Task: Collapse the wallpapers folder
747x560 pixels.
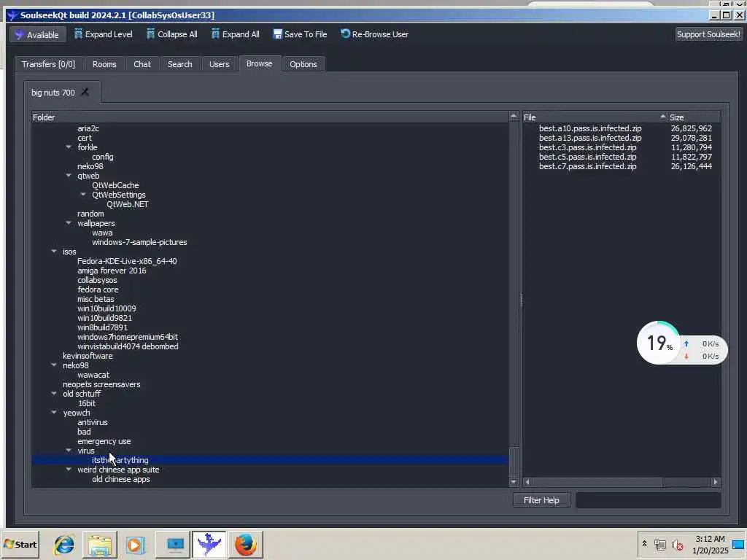Action: click(x=69, y=223)
